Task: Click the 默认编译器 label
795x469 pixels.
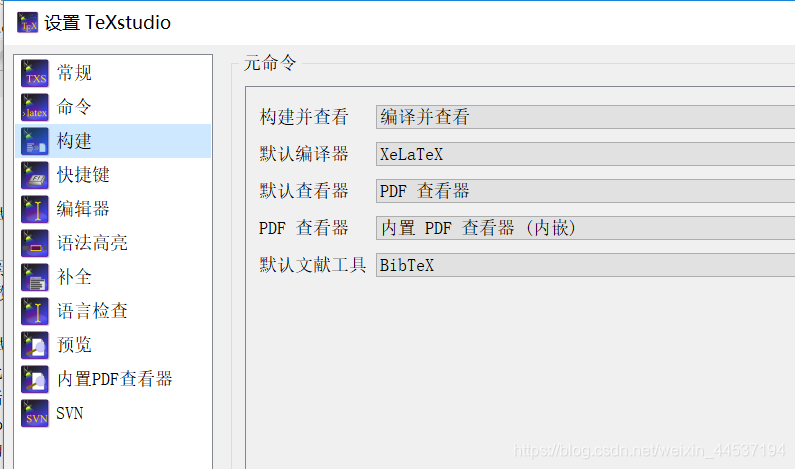Action: [x=304, y=154]
